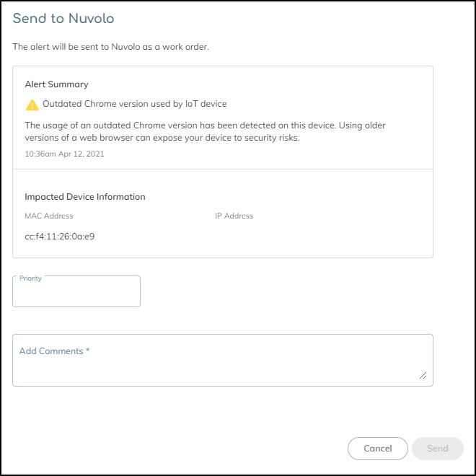Click the work order notice text
This screenshot has width=476, height=476.
click(110, 48)
